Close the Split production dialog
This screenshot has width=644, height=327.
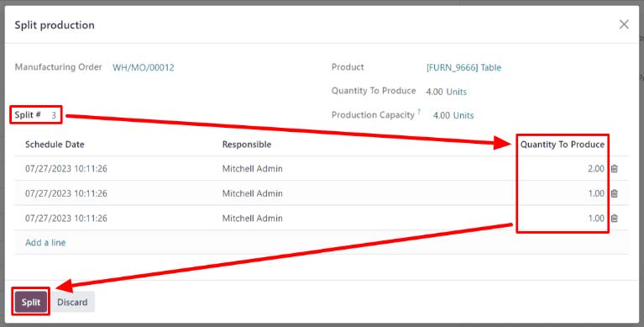click(x=624, y=24)
